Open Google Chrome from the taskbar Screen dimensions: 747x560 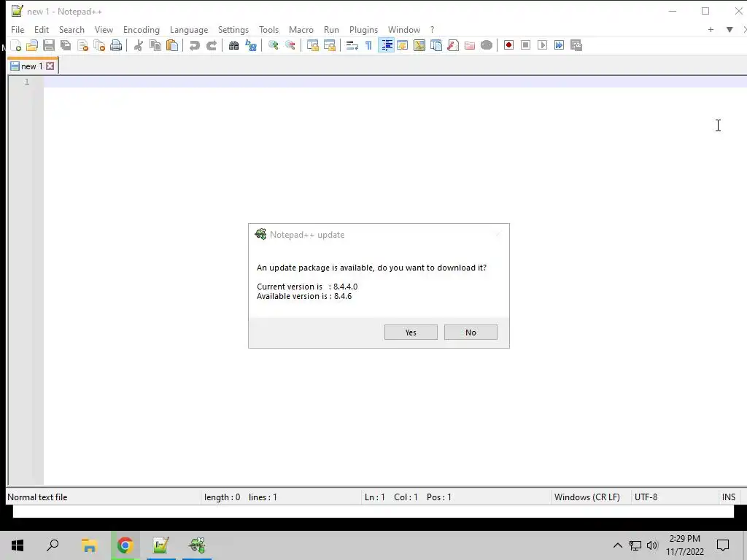tap(125, 545)
